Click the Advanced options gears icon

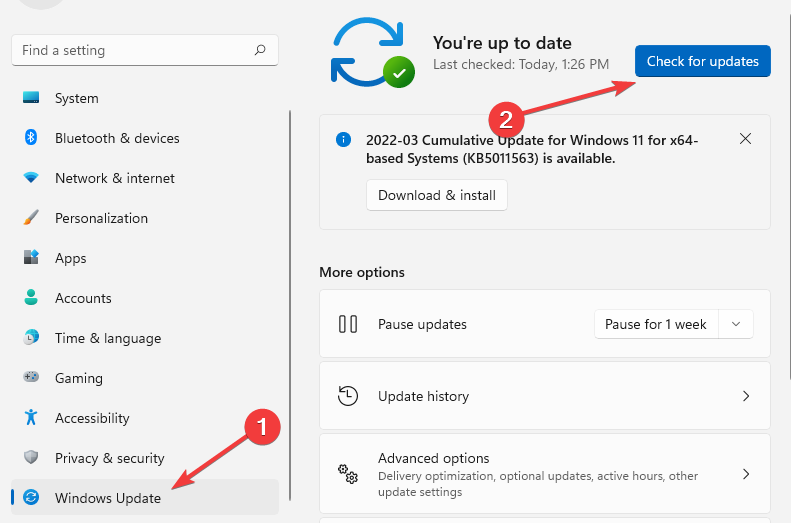(348, 474)
